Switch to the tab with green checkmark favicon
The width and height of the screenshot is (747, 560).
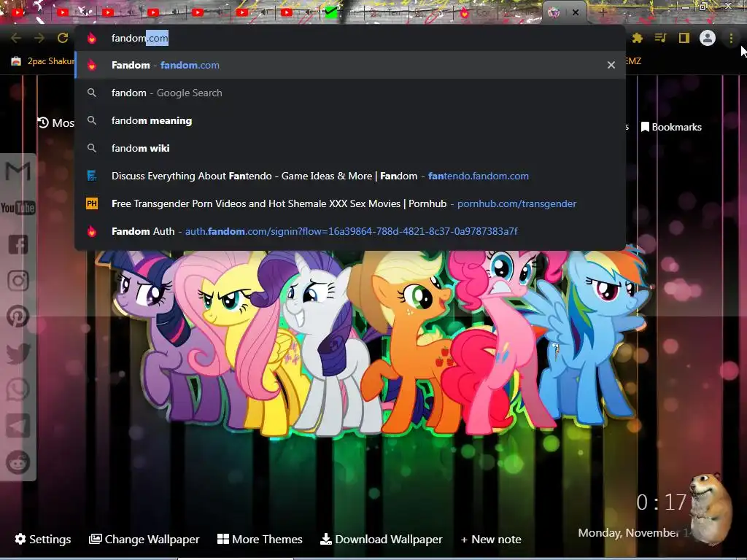coord(331,12)
